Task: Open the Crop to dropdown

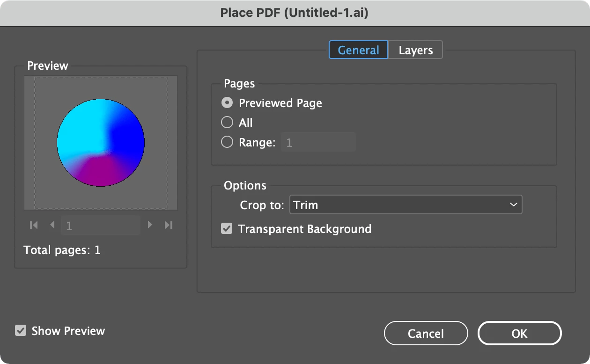Action: (x=406, y=205)
